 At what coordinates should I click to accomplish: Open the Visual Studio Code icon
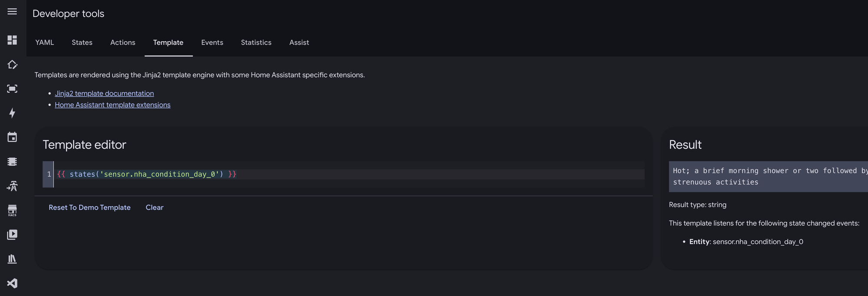12,283
